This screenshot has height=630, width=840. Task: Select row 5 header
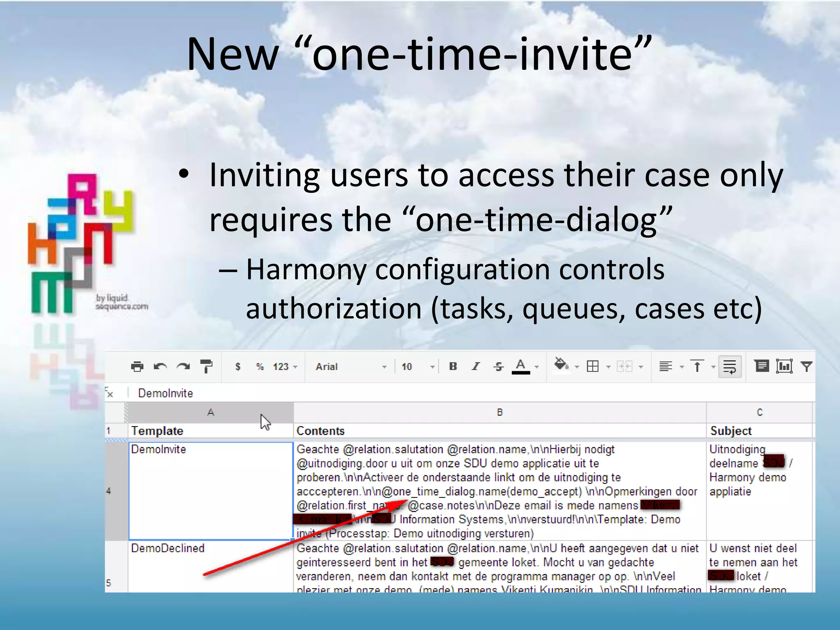(116, 567)
